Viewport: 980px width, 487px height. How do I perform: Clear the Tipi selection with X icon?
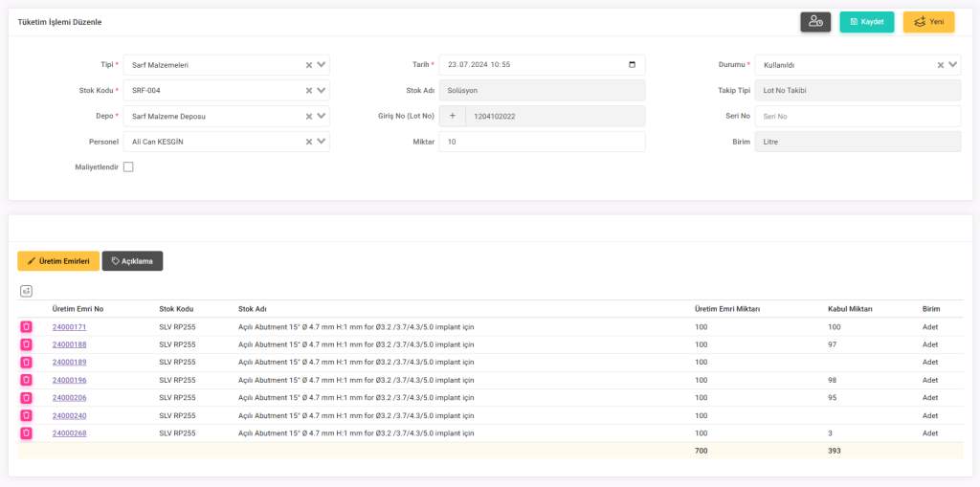(309, 65)
